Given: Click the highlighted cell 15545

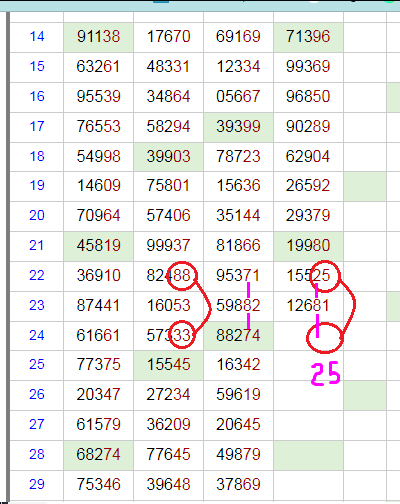Looking at the screenshot, I should point(168,365).
